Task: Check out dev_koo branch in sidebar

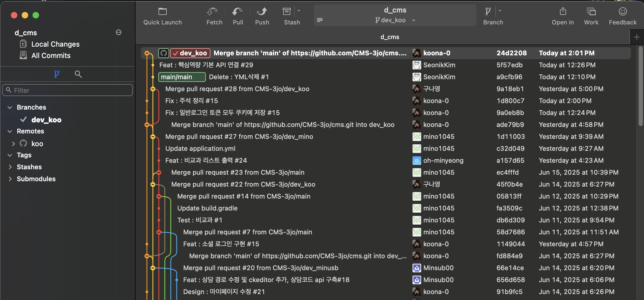Action: tap(46, 120)
